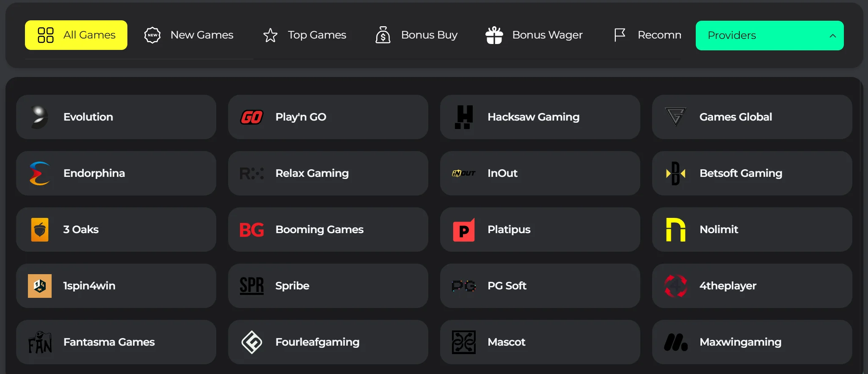Switch to the New Games tab
868x374 pixels.
click(189, 35)
